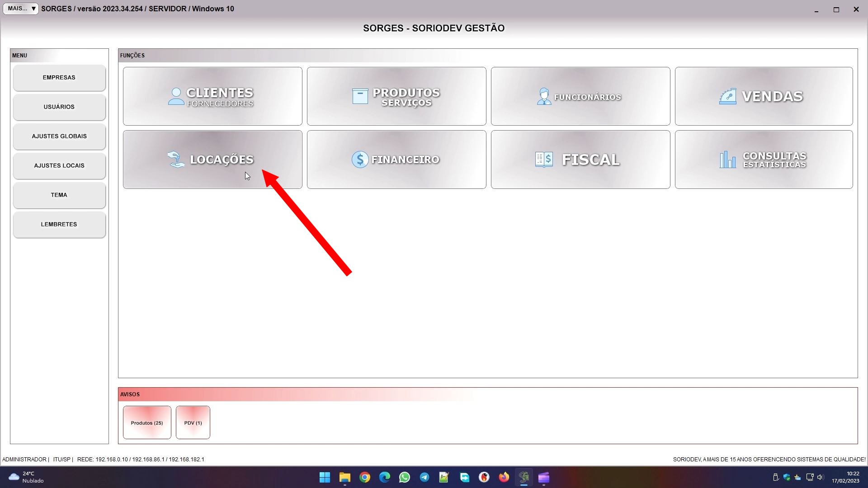The height and width of the screenshot is (488, 868).
Task: Open the Tema menu option
Action: coord(59,195)
